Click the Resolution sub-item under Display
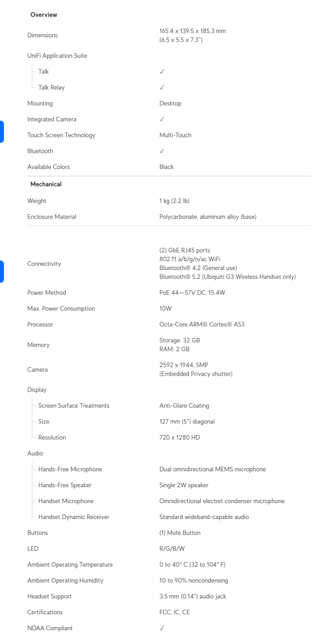This screenshot has height=644, width=315. pos(52,437)
